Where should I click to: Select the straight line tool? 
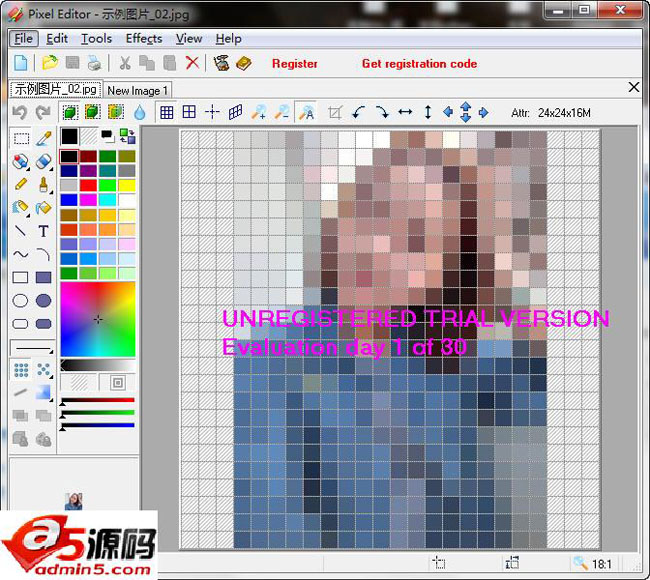tap(20, 231)
